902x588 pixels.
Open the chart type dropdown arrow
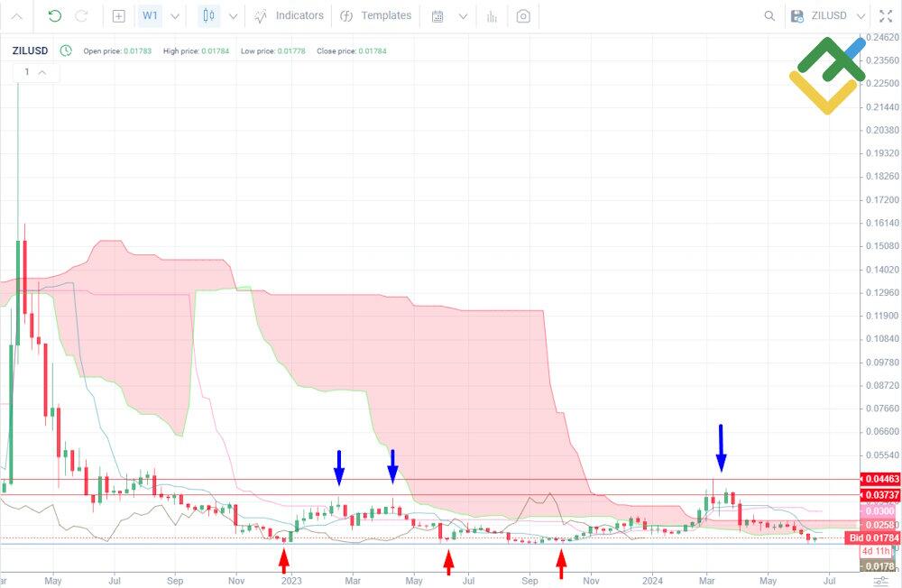click(234, 16)
